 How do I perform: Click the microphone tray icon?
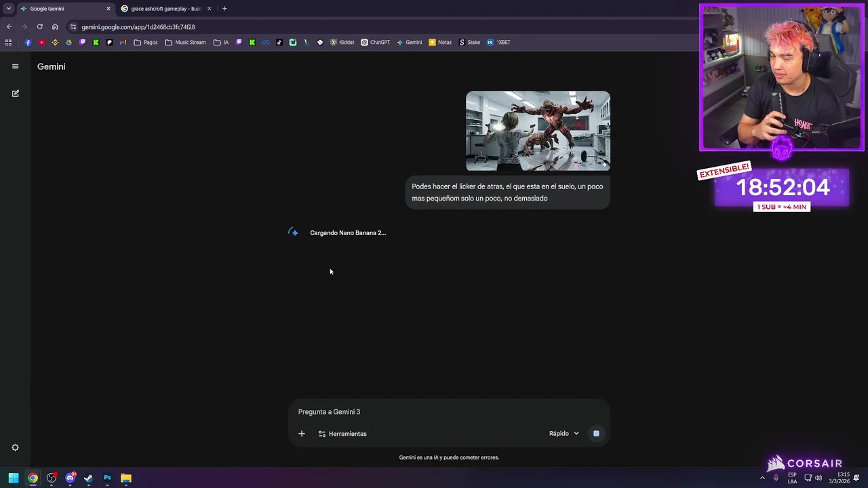(x=776, y=478)
